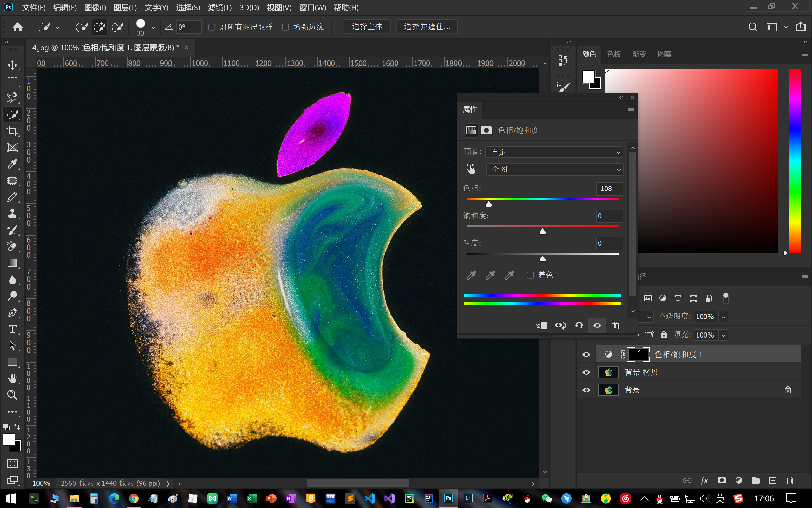Click the hue slider handle
This screenshot has width=812, height=508.
[x=488, y=204]
